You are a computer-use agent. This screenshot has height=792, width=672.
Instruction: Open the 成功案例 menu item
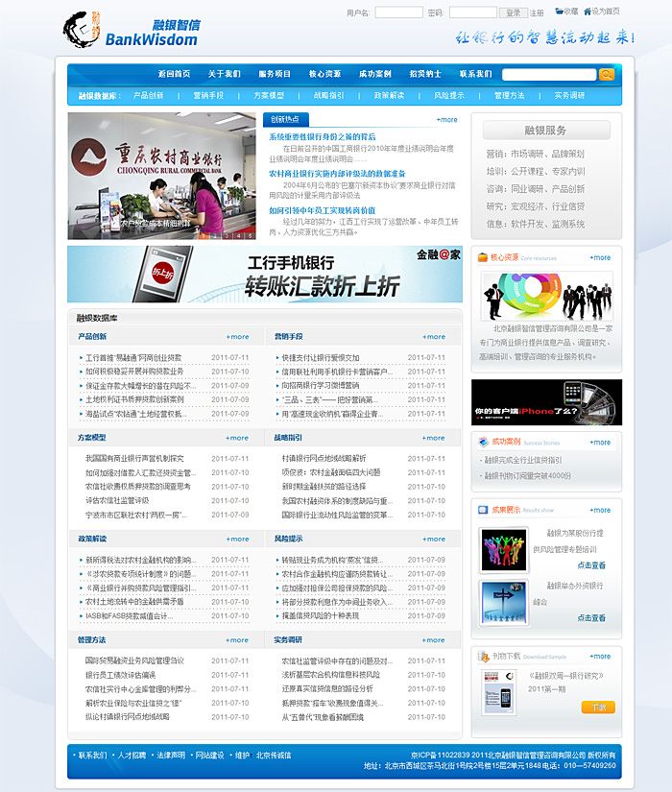375,74
